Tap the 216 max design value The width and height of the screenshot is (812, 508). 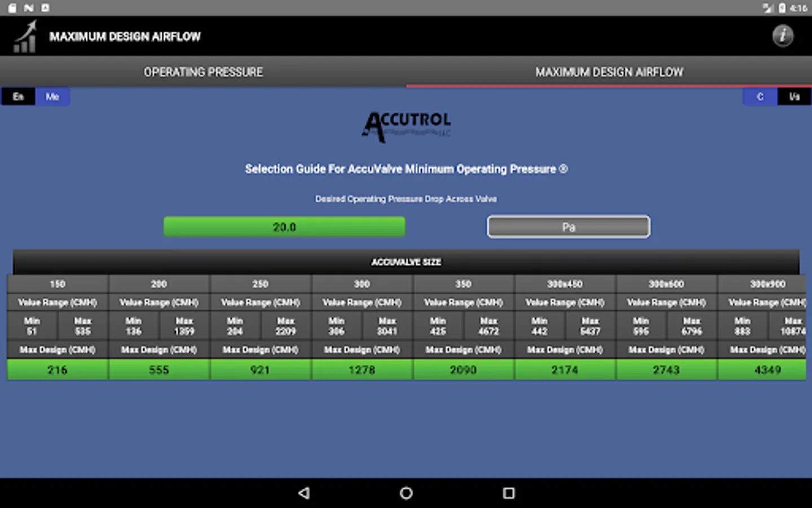58,370
